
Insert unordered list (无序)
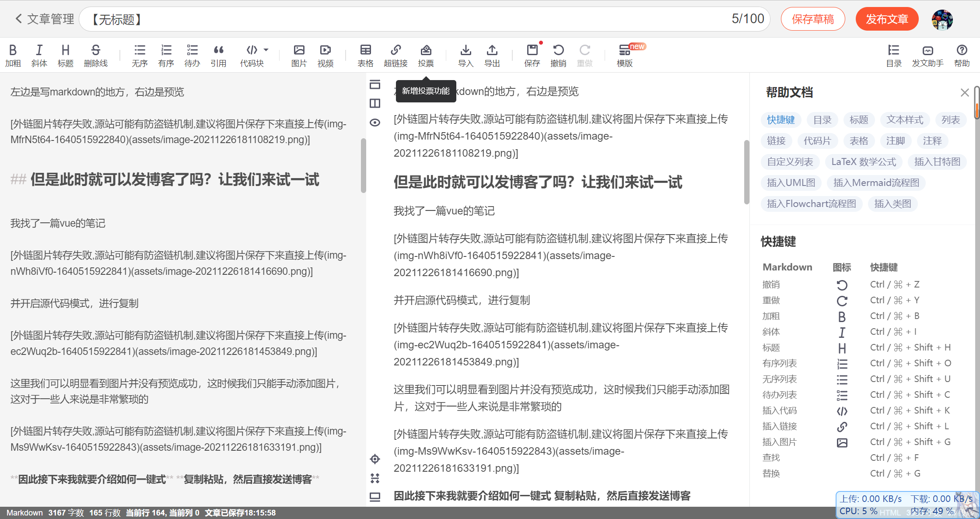140,56
